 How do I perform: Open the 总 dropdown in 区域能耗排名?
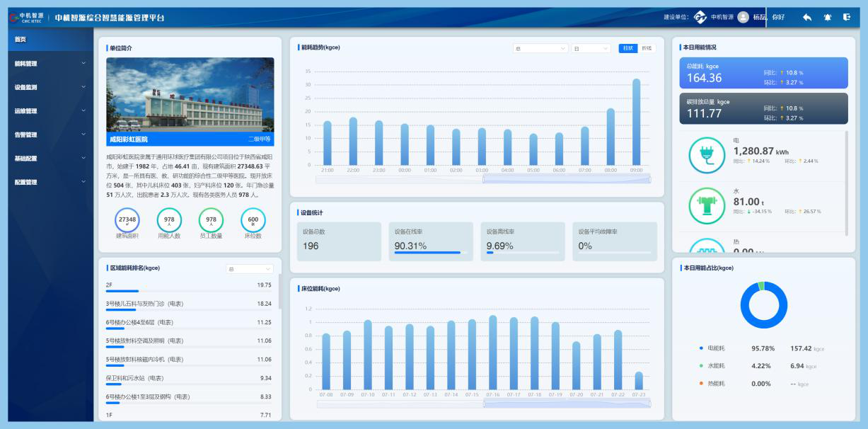tap(249, 269)
